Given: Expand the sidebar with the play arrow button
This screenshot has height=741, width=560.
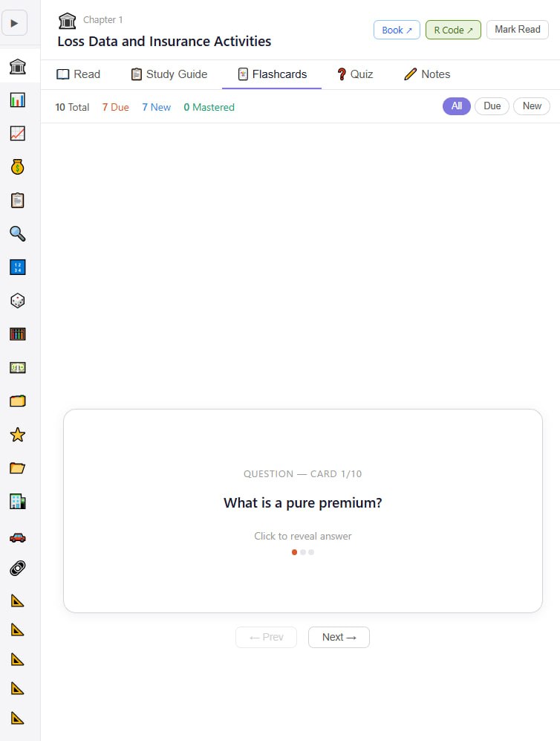Looking at the screenshot, I should pyautogui.click(x=15, y=23).
